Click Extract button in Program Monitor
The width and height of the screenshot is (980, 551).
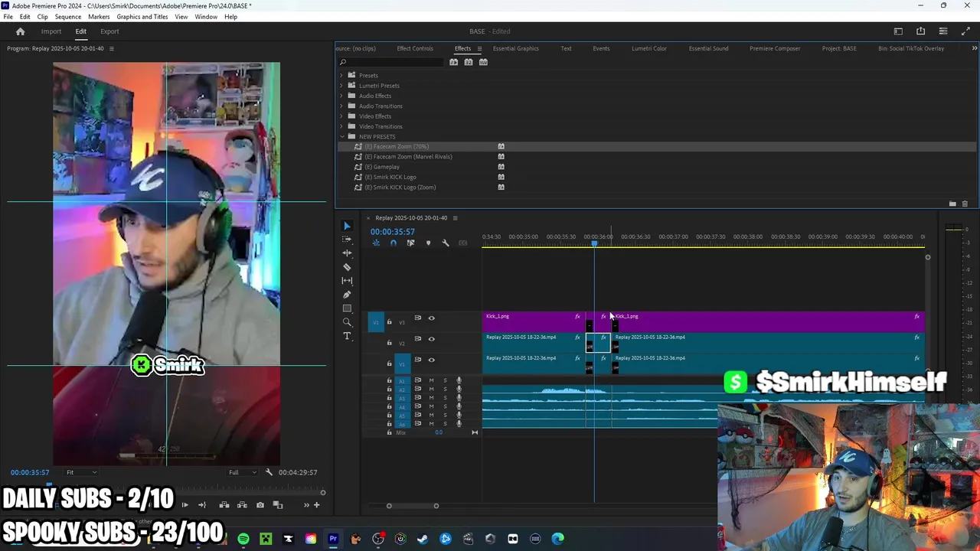point(242,505)
